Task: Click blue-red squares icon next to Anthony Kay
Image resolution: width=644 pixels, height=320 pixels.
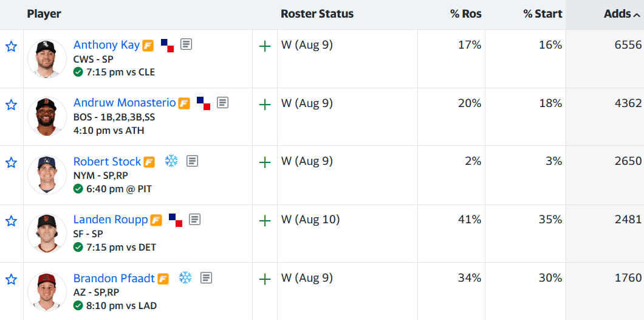Action: 167,45
